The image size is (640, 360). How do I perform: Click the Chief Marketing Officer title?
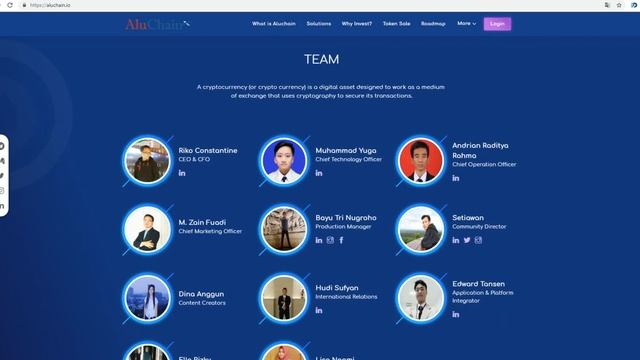point(210,231)
